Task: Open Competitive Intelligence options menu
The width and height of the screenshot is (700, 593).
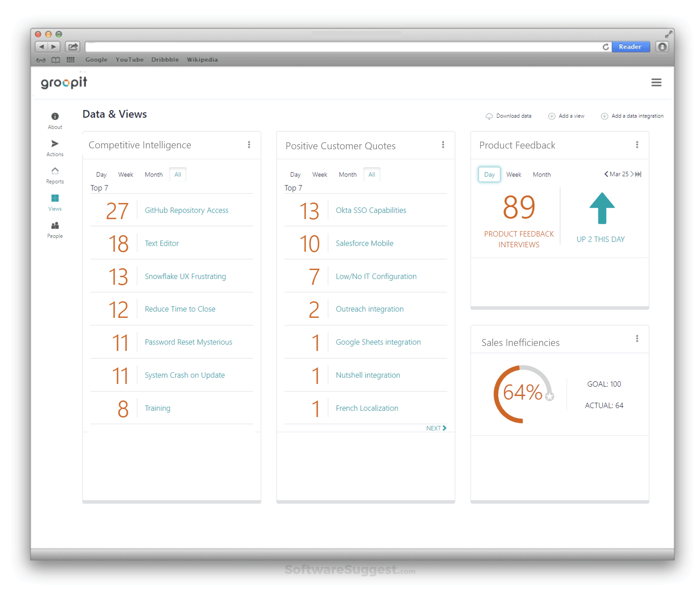Action: (x=249, y=145)
